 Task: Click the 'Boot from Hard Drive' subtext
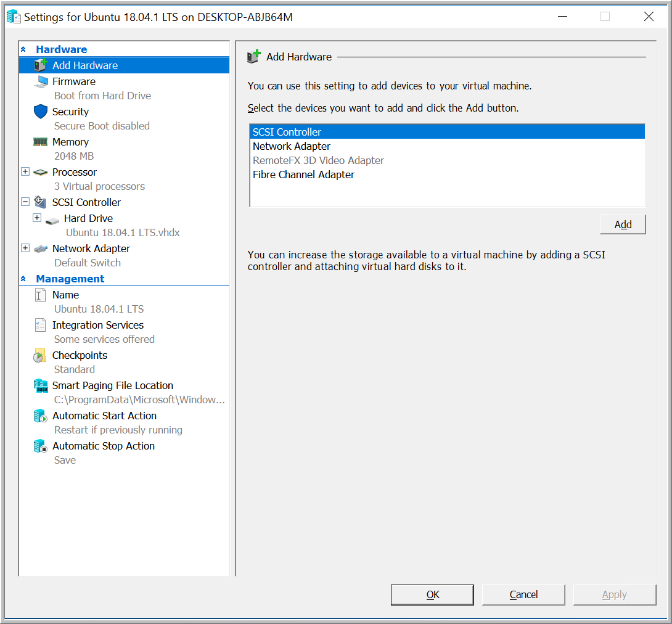pos(102,96)
